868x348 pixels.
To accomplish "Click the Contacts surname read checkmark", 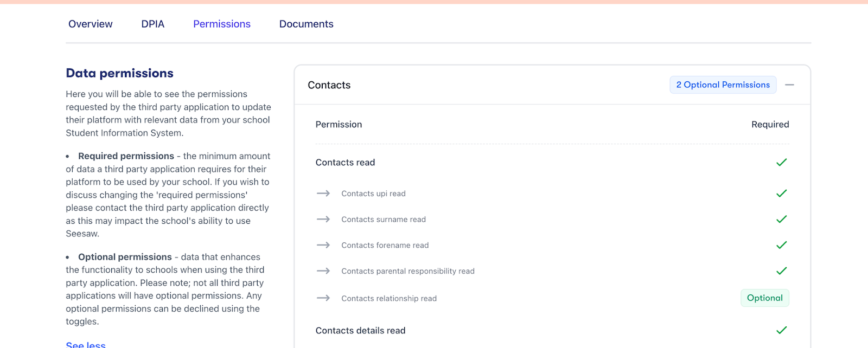I will [781, 220].
